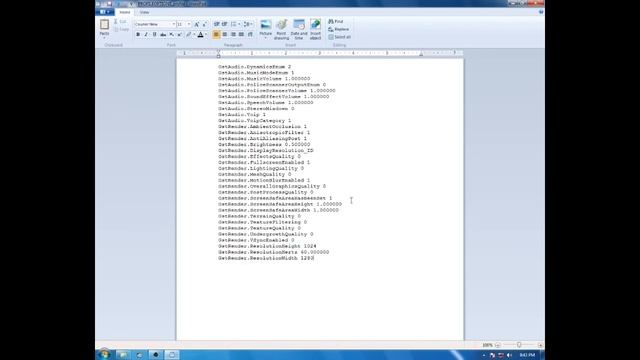Viewport: 640px width, 360px height.
Task: Open the WordPad Help icon
Action: pos(541,12)
